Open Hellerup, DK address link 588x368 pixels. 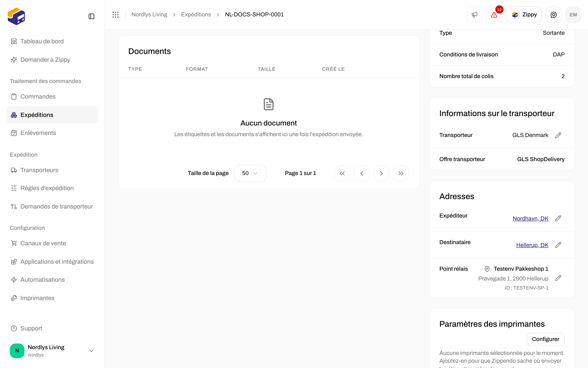532,245
